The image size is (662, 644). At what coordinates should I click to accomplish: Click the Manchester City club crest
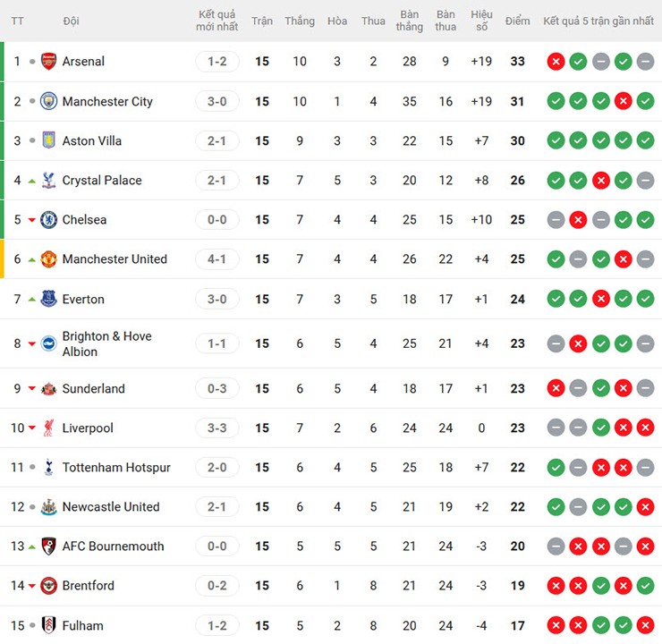[48, 101]
